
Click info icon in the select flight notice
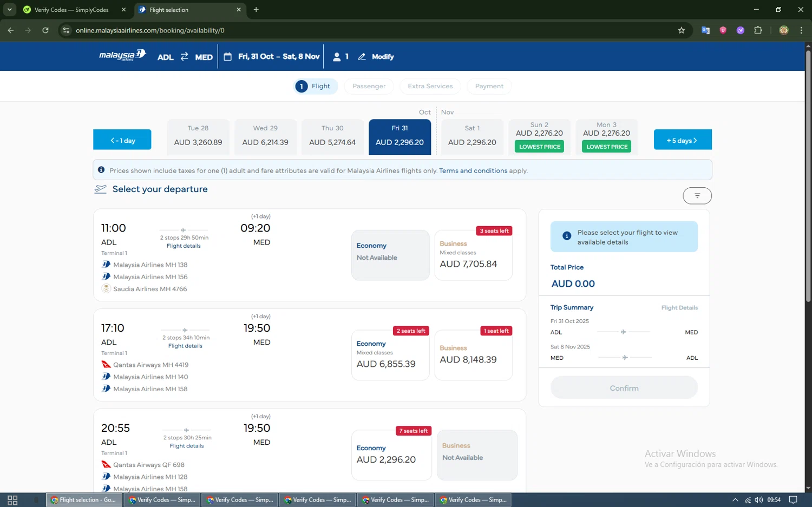click(x=567, y=236)
